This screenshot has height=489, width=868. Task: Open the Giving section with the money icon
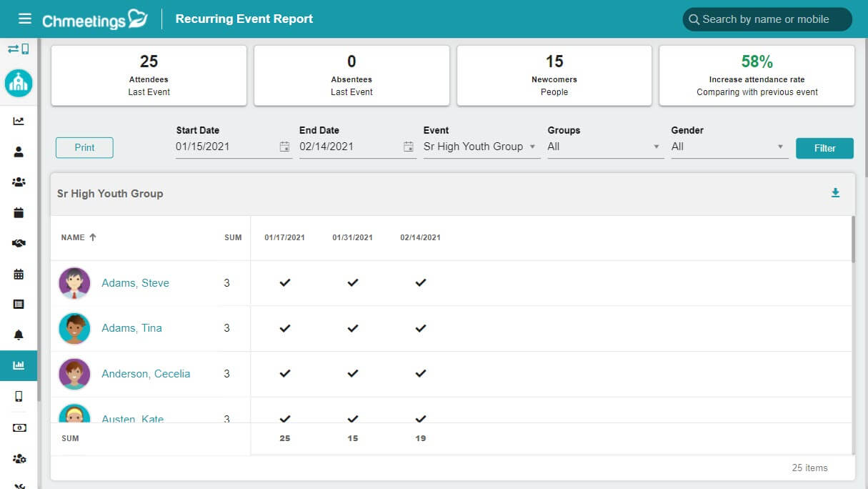point(18,428)
